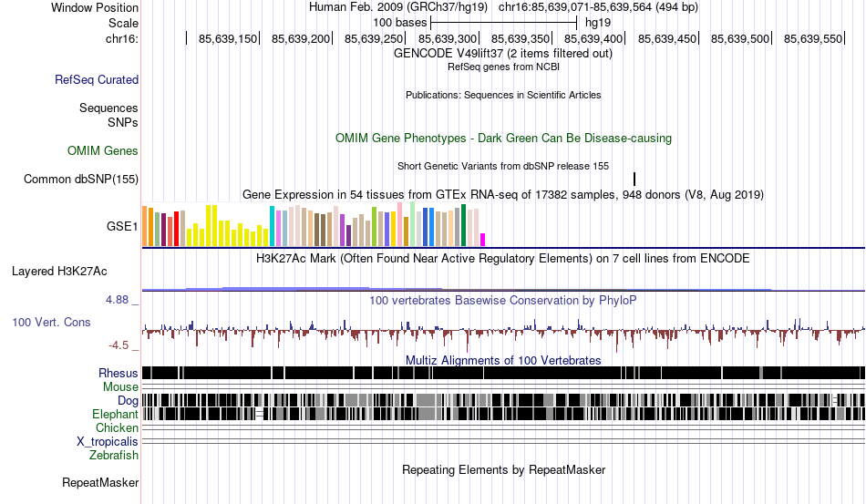Select the Dog alignment species label
The image size is (866, 504).
point(128,401)
